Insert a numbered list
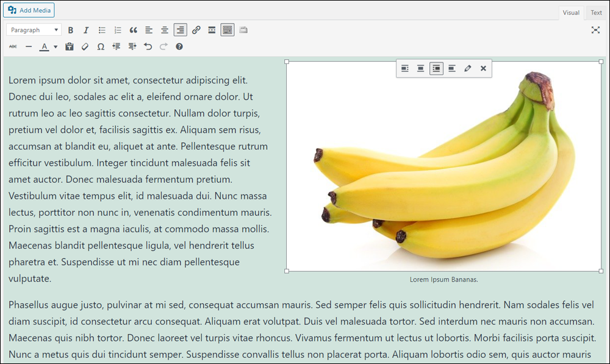 [x=118, y=30]
